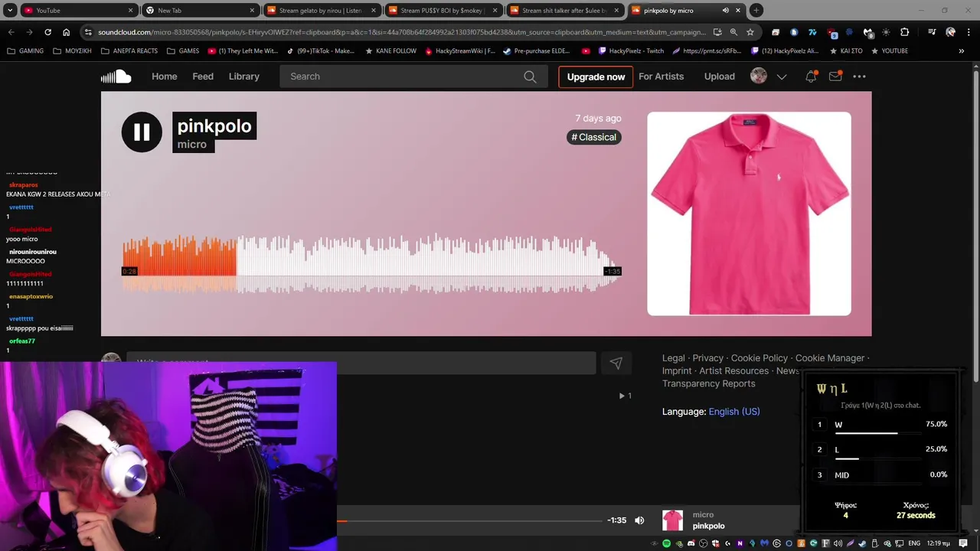Open the HackyPixelz - Twitch bookmark

point(632,51)
